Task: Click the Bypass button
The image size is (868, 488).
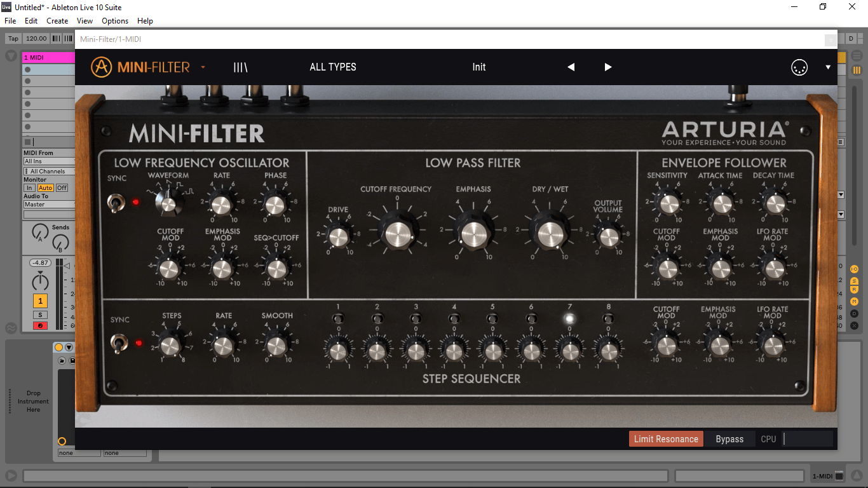Action: click(x=729, y=439)
